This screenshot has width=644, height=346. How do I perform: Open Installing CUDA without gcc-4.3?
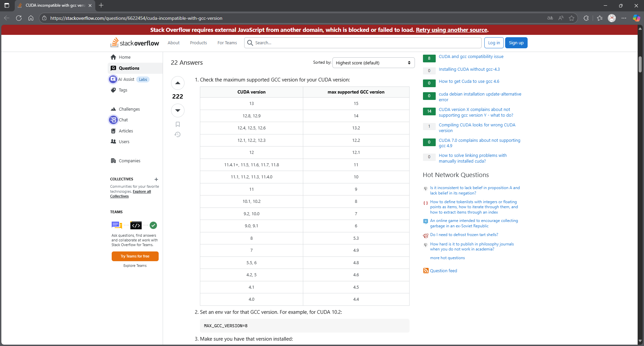pyautogui.click(x=469, y=69)
